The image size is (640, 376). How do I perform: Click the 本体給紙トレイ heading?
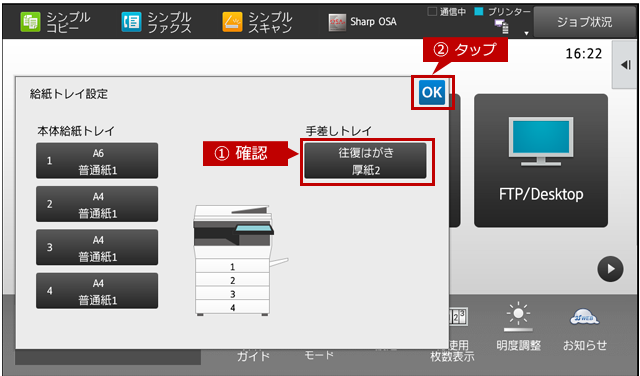(x=76, y=131)
